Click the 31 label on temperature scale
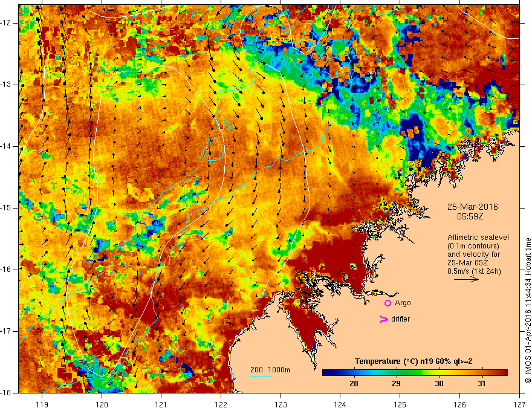532x411 pixels. [x=481, y=384]
